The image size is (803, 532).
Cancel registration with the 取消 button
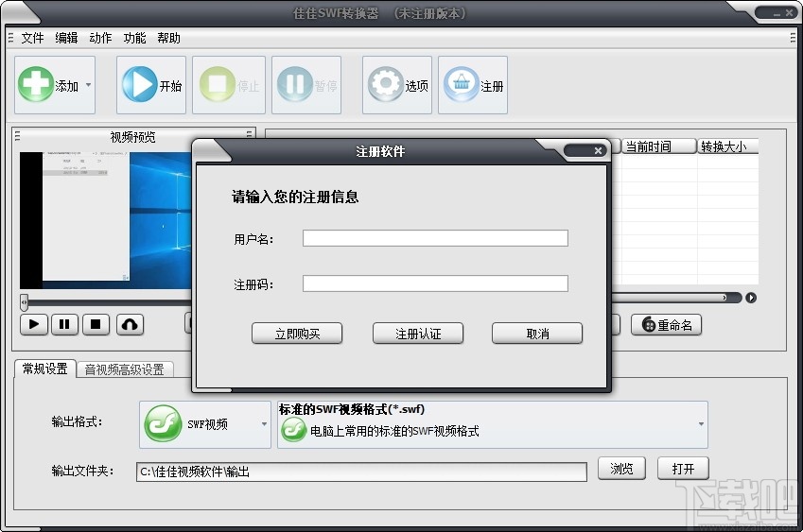pyautogui.click(x=537, y=334)
